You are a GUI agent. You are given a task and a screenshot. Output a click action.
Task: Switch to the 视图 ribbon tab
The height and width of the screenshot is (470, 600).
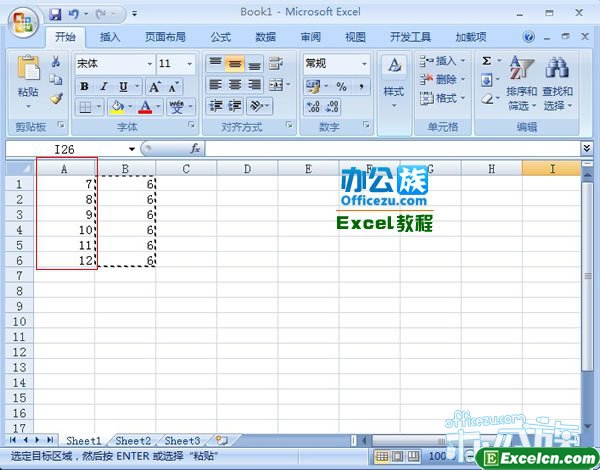355,37
